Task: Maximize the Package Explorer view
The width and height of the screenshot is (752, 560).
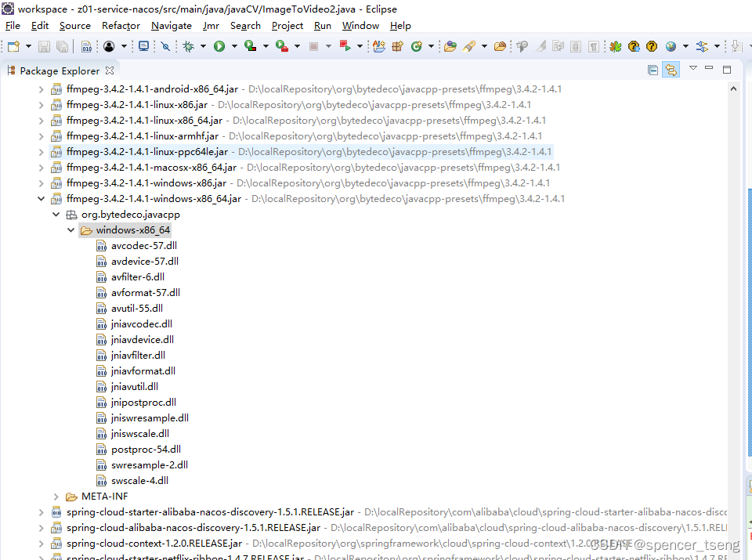Action: pyautogui.click(x=727, y=70)
